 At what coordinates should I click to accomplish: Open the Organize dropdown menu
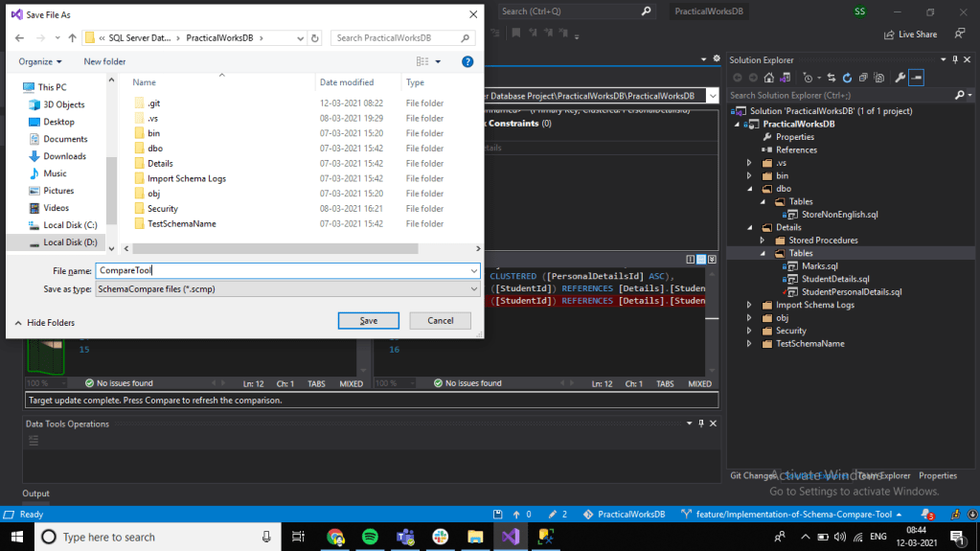click(39, 61)
